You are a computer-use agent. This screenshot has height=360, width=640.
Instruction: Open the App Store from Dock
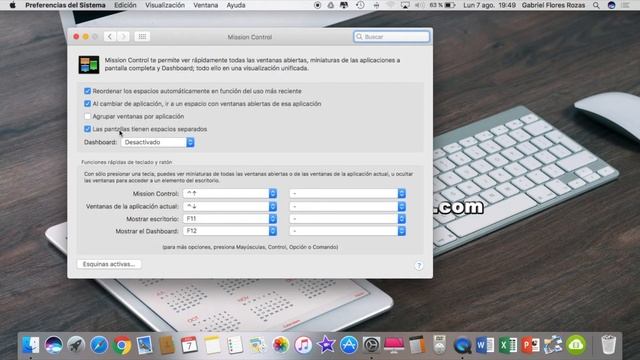[349, 345]
